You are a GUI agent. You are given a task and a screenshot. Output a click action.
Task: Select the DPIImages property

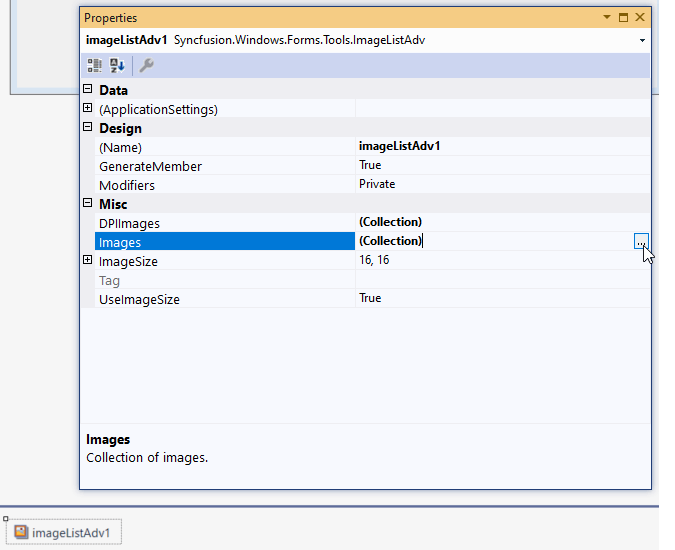[225, 223]
